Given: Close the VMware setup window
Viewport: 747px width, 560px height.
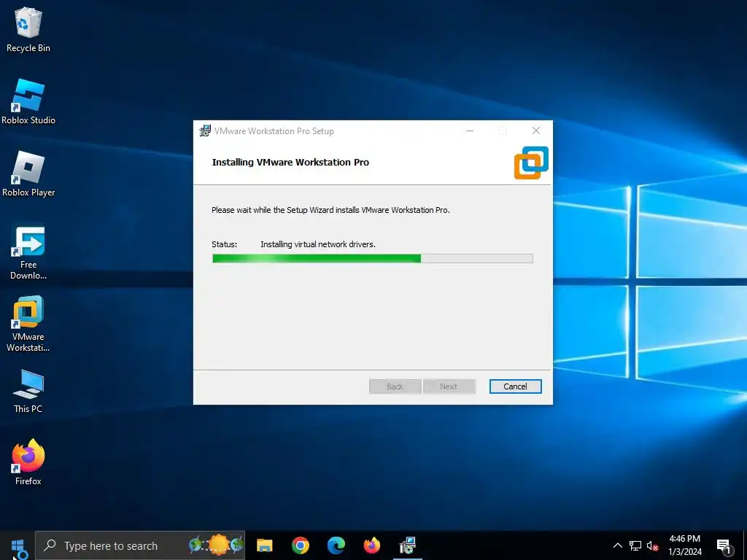Looking at the screenshot, I should point(536,131).
